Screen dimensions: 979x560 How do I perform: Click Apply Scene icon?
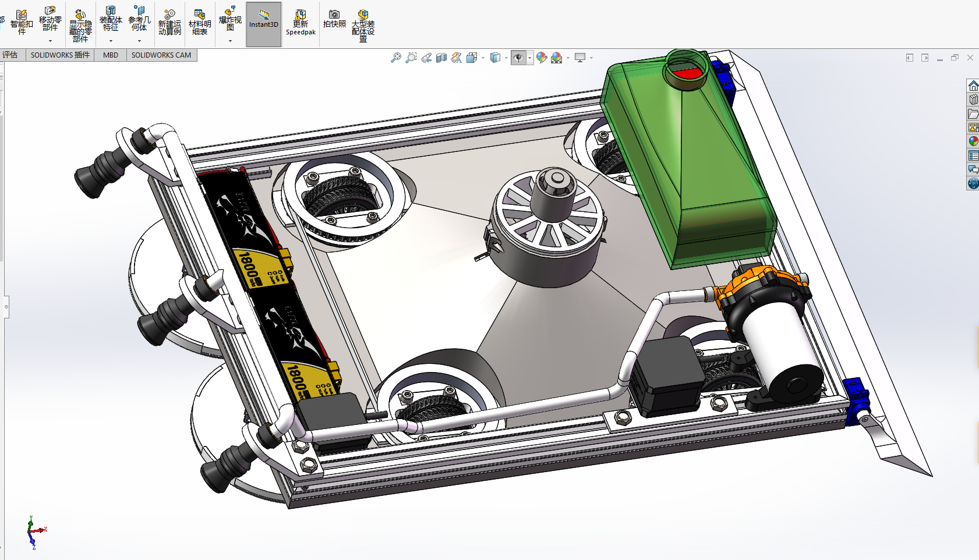557,58
